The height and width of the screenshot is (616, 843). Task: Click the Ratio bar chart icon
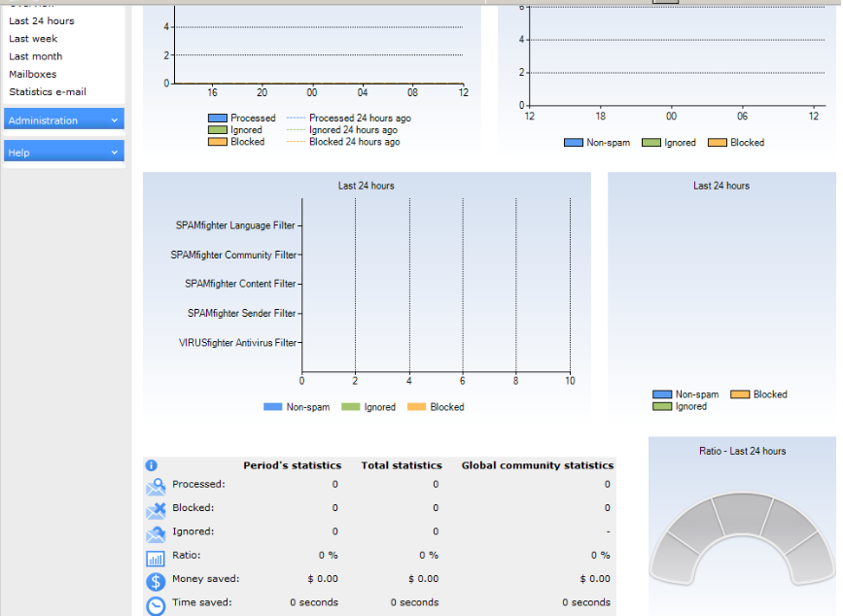[x=156, y=558]
